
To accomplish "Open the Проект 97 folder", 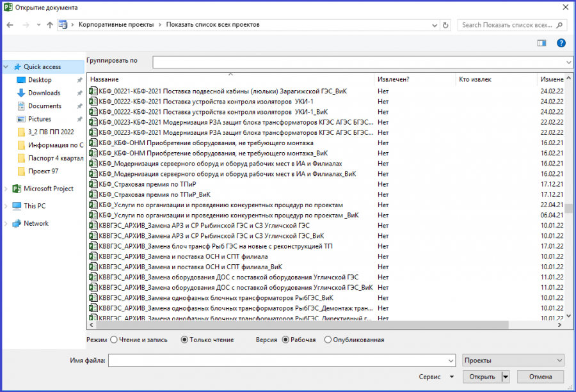I will pyautogui.click(x=43, y=171).
